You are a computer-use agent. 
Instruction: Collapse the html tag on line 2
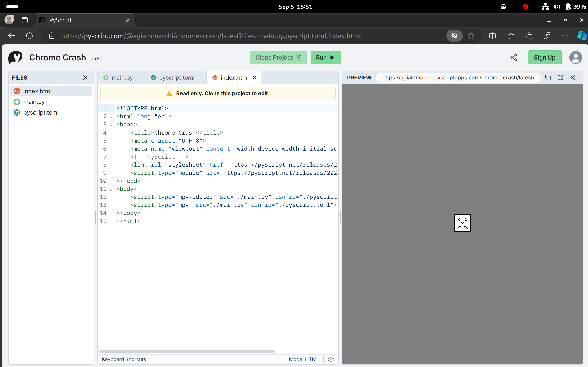(111, 117)
